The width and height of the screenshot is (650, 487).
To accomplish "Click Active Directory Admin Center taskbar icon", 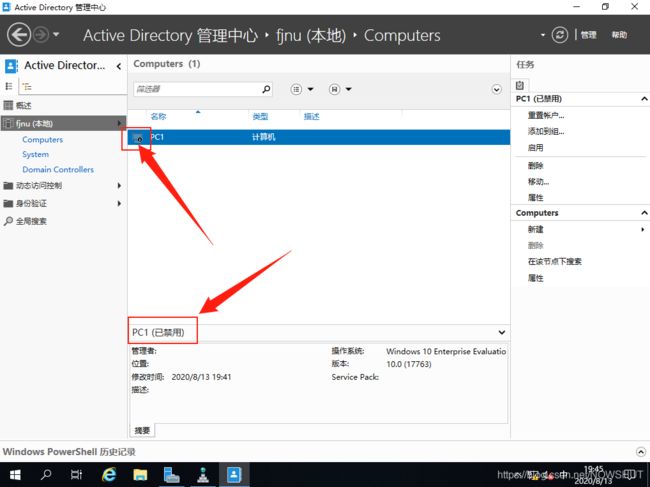I will [x=234, y=475].
